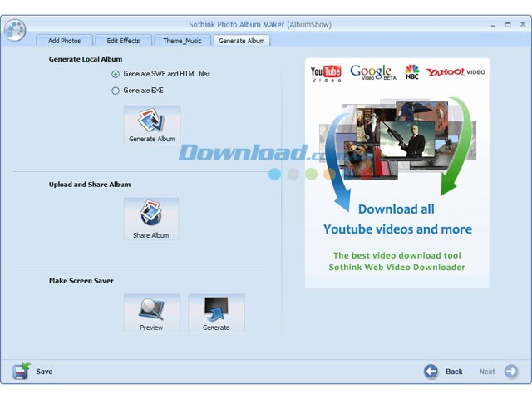The width and height of the screenshot is (532, 399).
Task: Select Generate SWF and HTML files option
Action: click(160, 74)
